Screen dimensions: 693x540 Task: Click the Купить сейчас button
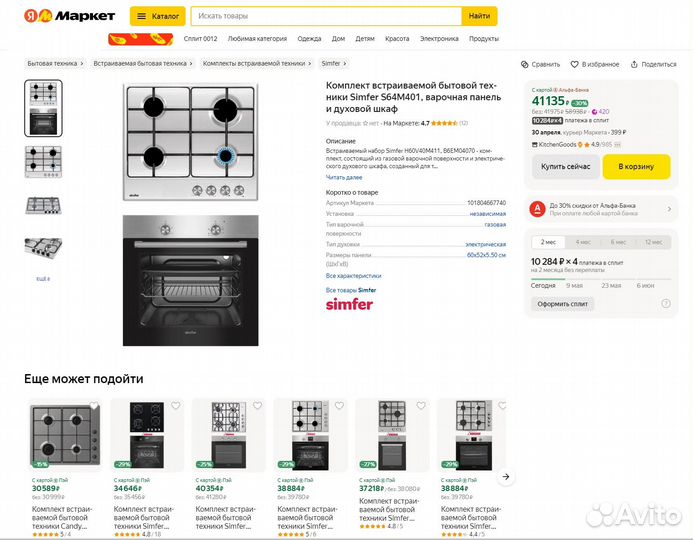click(x=566, y=167)
